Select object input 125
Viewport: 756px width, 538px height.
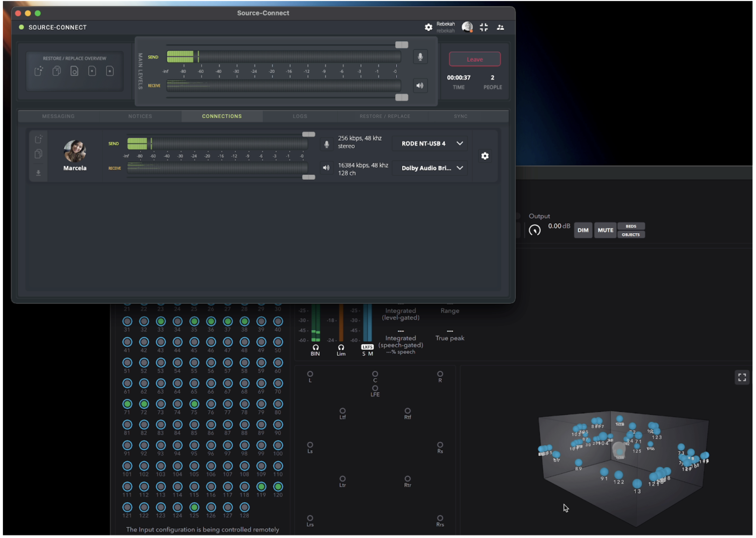(x=194, y=507)
